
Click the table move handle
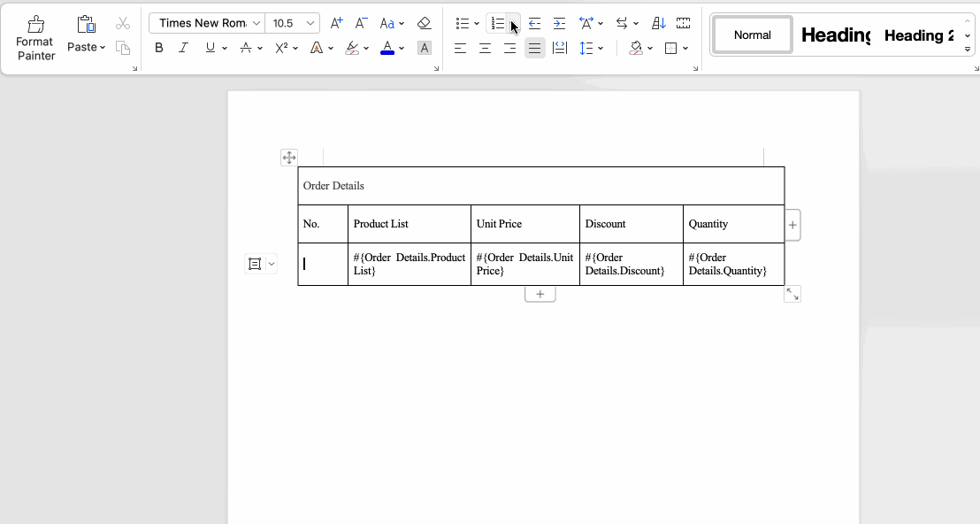(x=288, y=158)
